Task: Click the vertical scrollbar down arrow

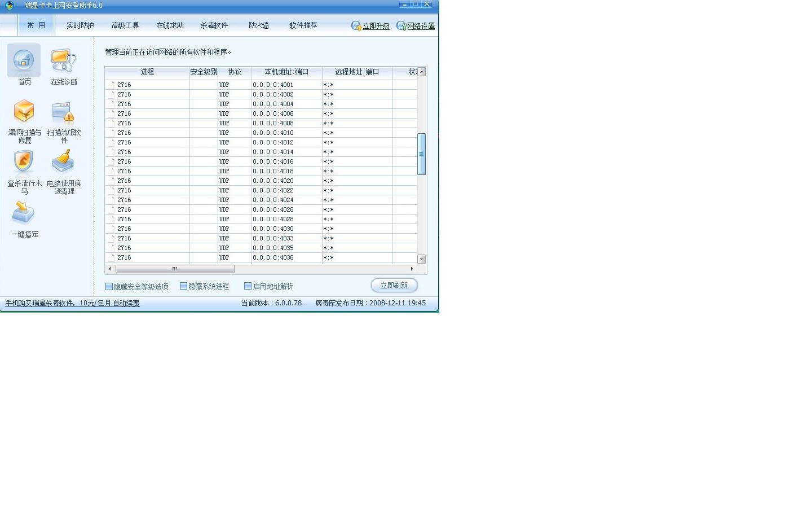Action: (x=421, y=259)
